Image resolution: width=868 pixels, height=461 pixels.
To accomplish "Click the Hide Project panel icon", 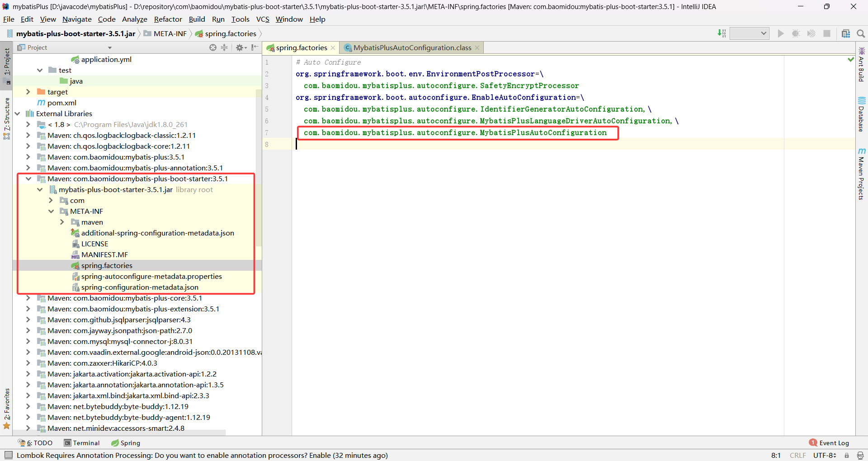I will 255,47.
